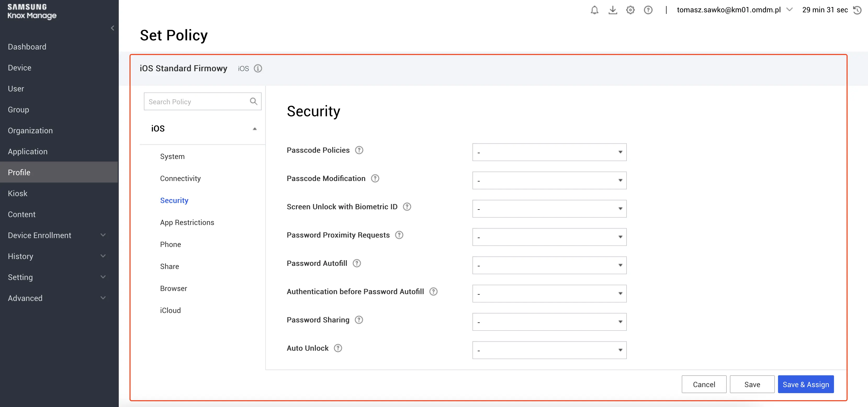
Task: Collapse the iOS policy category
Action: pyautogui.click(x=255, y=129)
